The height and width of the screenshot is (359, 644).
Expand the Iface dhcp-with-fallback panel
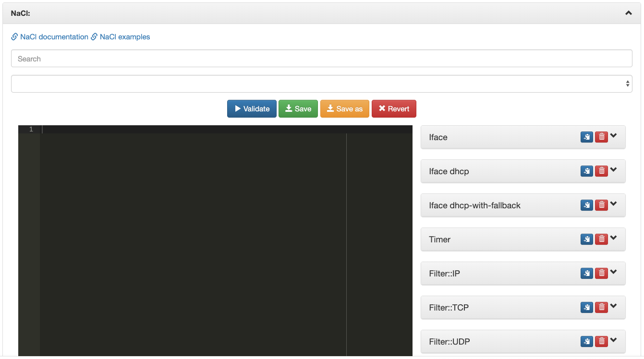(x=613, y=204)
